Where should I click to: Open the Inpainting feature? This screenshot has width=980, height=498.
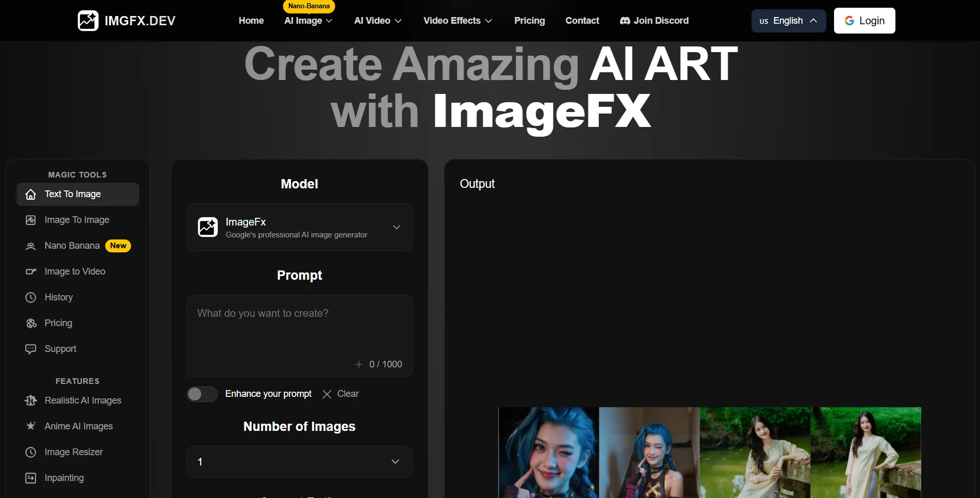[64, 478]
